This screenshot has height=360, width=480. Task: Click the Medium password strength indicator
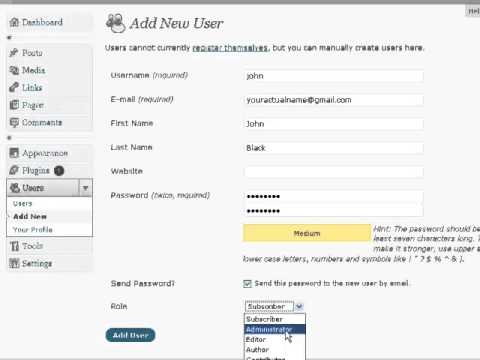[x=307, y=233]
